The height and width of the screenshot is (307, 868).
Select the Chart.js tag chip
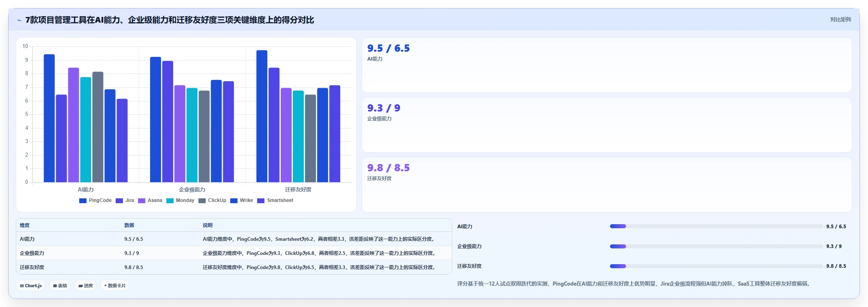pos(31,286)
